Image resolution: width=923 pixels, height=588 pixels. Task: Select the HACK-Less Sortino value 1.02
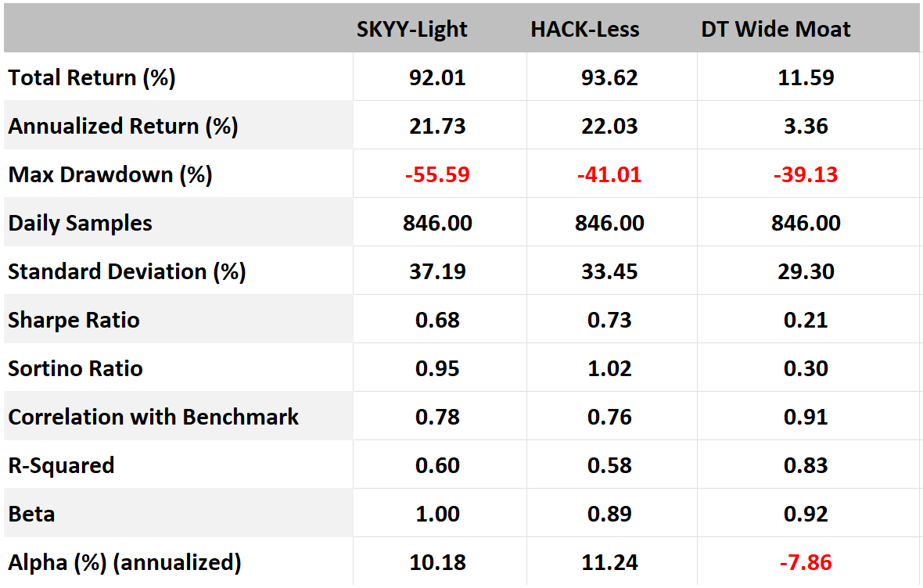click(x=609, y=369)
